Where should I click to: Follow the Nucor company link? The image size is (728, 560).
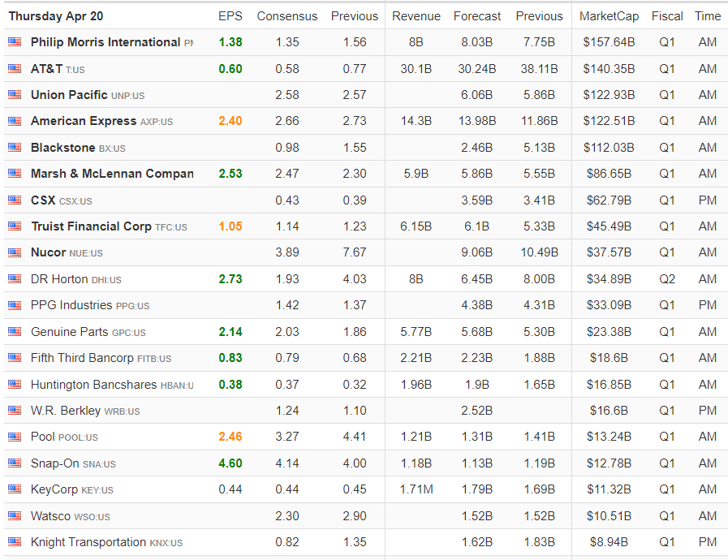[x=48, y=252]
